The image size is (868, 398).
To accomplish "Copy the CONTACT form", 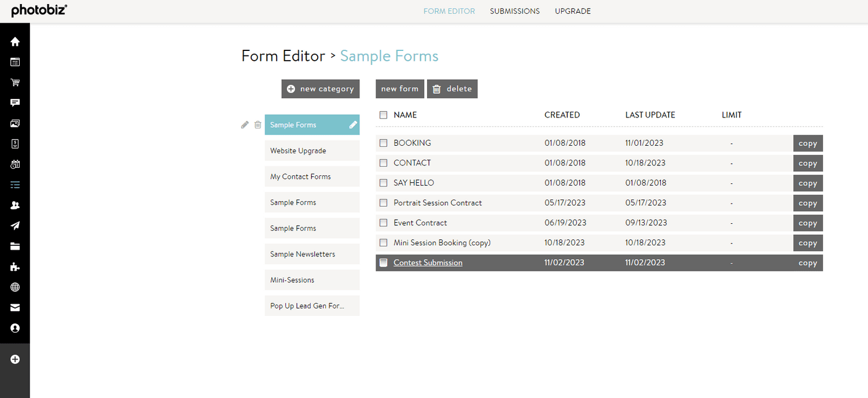I will 808,163.
